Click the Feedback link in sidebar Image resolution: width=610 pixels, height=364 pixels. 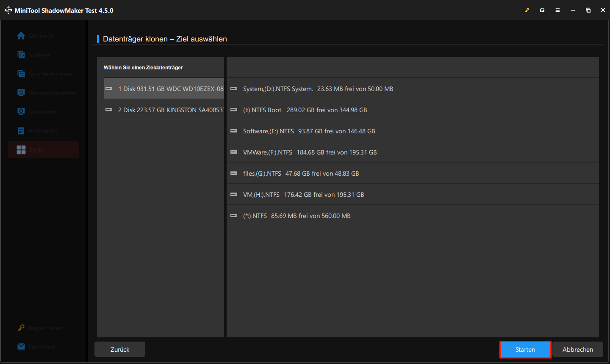click(42, 347)
